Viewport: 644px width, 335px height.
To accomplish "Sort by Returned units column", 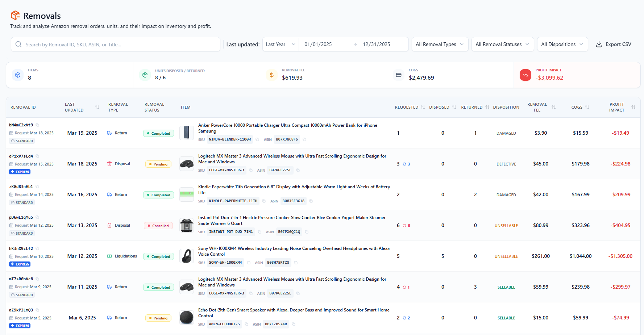I will [487, 107].
